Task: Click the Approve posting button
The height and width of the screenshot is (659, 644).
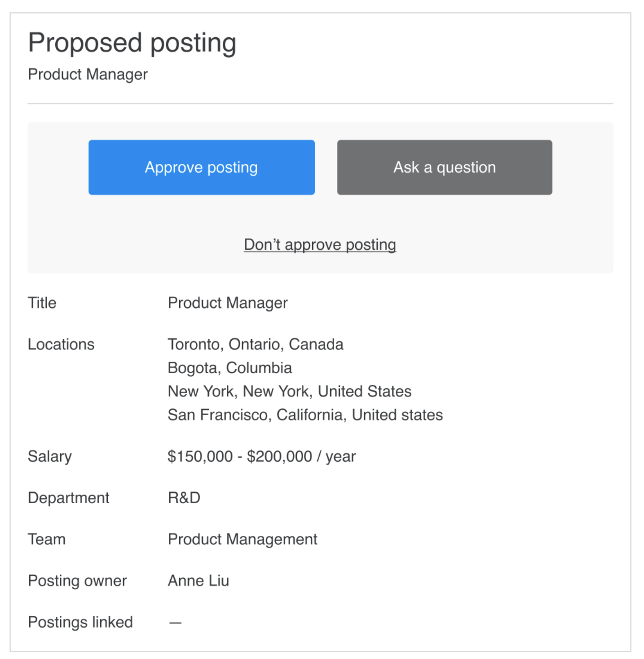Action: pos(201,167)
